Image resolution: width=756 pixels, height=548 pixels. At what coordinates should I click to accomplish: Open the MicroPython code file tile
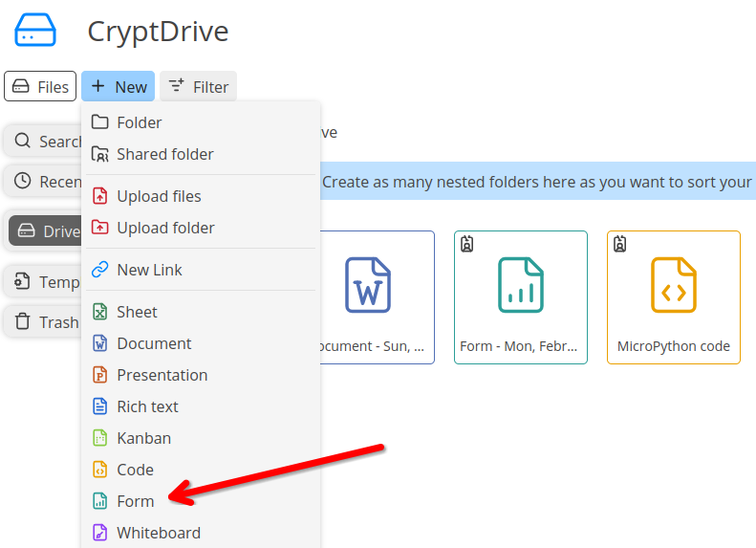(x=674, y=297)
